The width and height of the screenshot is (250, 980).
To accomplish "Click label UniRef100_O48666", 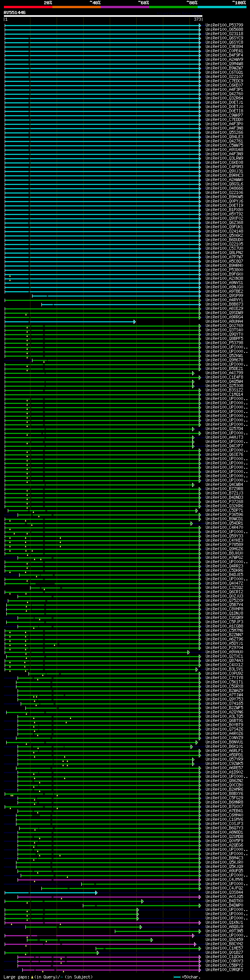I will point(224,188).
